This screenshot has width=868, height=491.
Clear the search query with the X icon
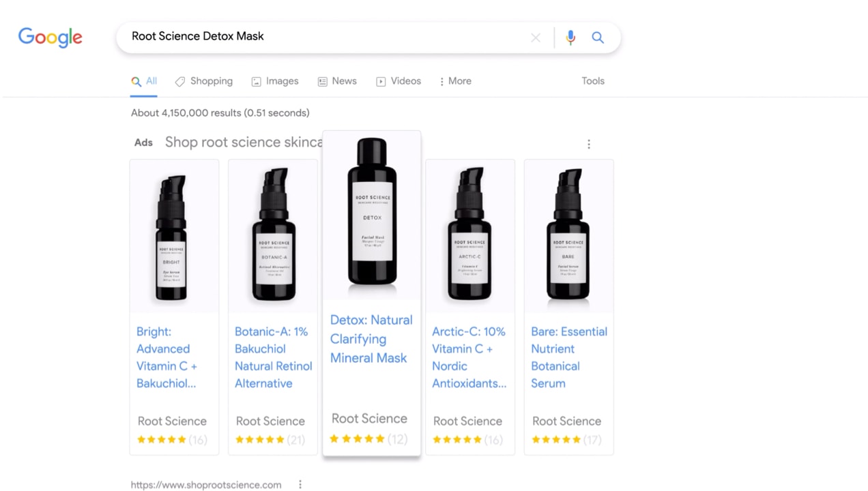(535, 38)
